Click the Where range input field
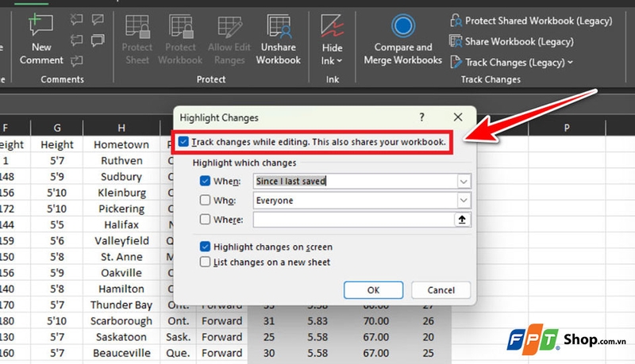Image resolution: width=635 pixels, height=364 pixels. (353, 220)
